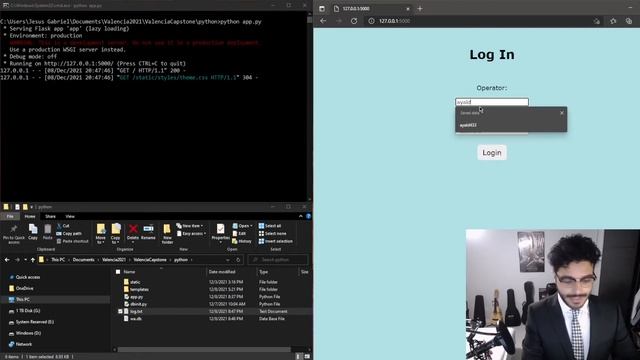The image size is (640, 360).
Task: Close the 127.0.0.1:5000 browser tab
Action: pos(408,9)
